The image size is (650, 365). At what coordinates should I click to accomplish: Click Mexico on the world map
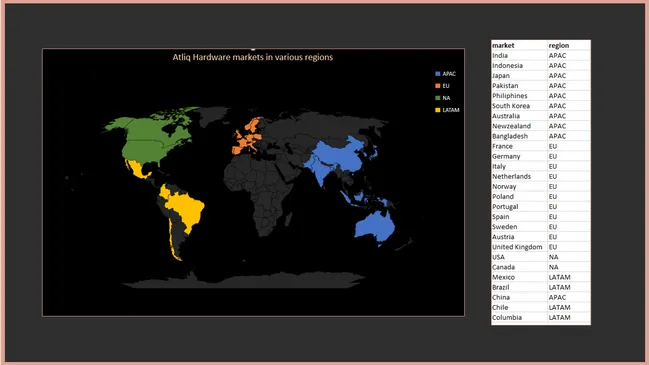[138, 169]
